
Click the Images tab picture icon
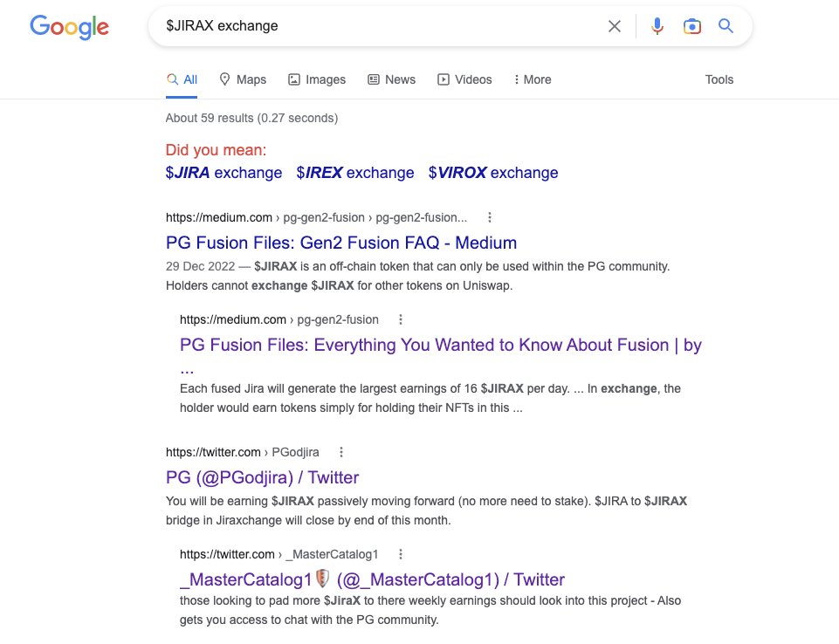[x=294, y=79]
